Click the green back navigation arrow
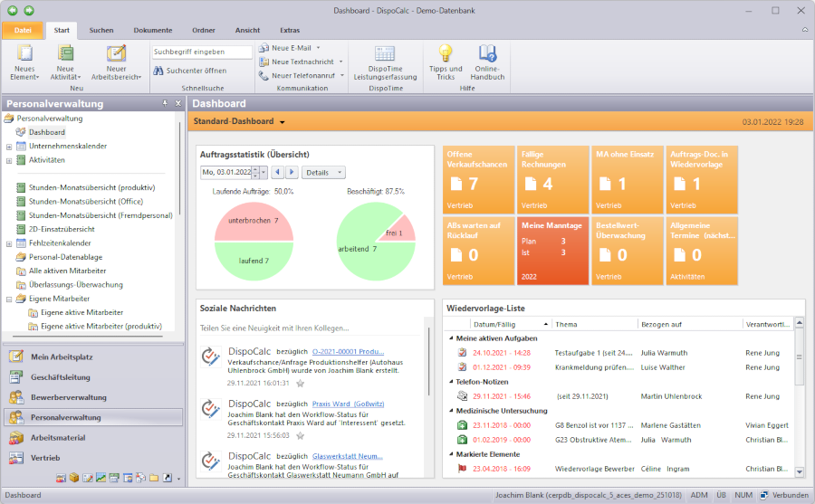This screenshot has width=815, height=504. [x=11, y=10]
